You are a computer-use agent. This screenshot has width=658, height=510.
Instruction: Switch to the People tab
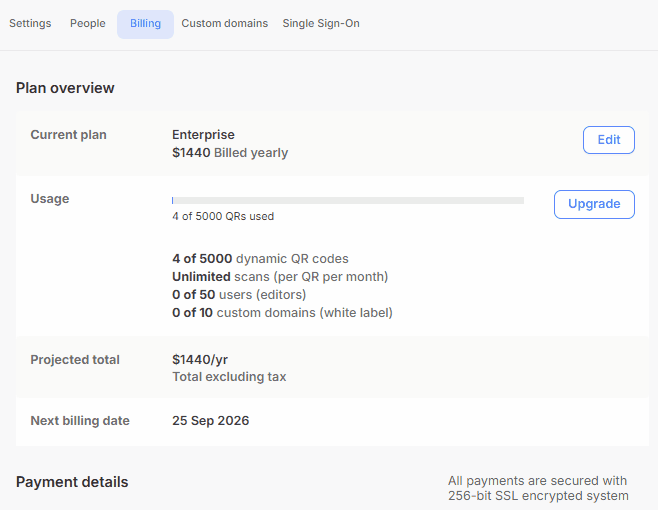coord(88,23)
